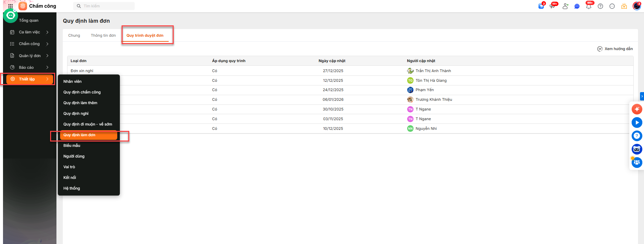The image size is (644, 244).
Task: Switch to the Chung tab
Action: [74, 35]
